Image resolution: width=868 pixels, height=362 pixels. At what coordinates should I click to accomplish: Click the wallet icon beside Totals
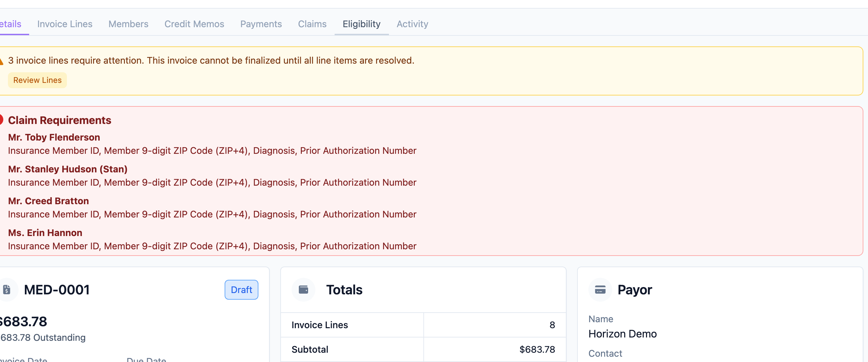pyautogui.click(x=303, y=289)
